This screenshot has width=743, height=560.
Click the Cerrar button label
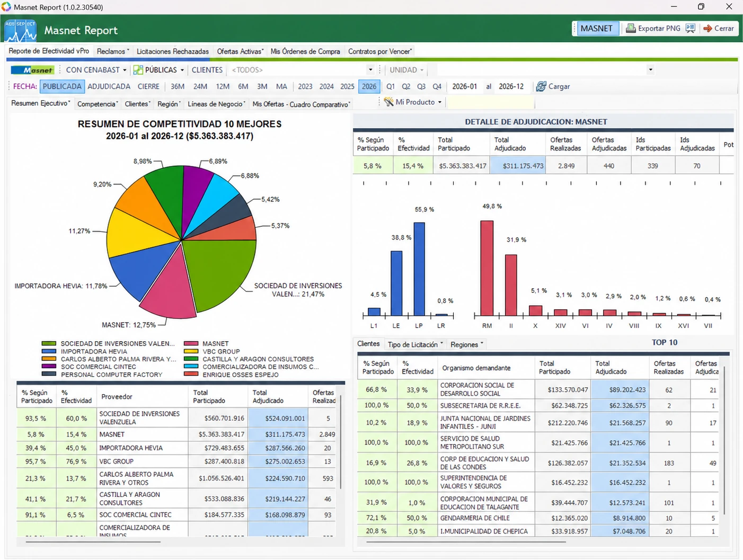click(x=724, y=28)
